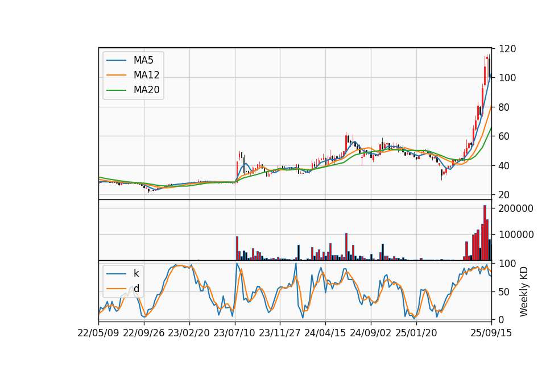This screenshot has height=392, width=546.
Task: Click the 200000 volume axis label
Action: pos(516,208)
